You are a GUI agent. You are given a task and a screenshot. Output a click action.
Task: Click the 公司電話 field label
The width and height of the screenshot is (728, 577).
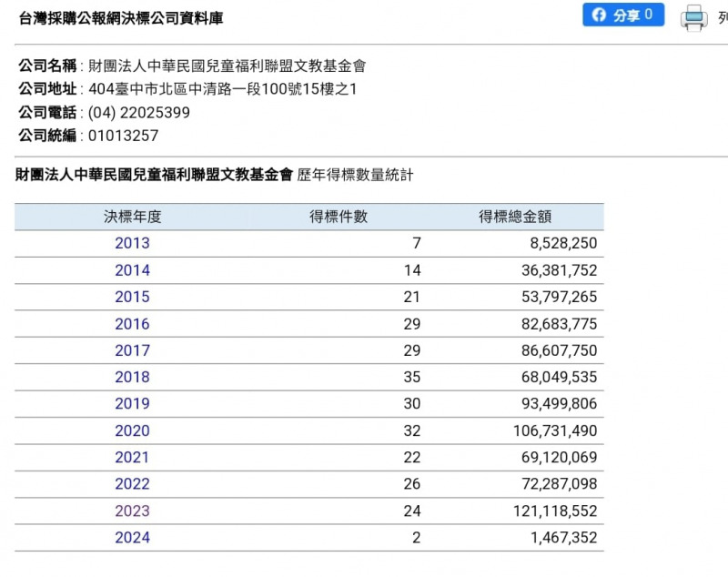(47, 112)
